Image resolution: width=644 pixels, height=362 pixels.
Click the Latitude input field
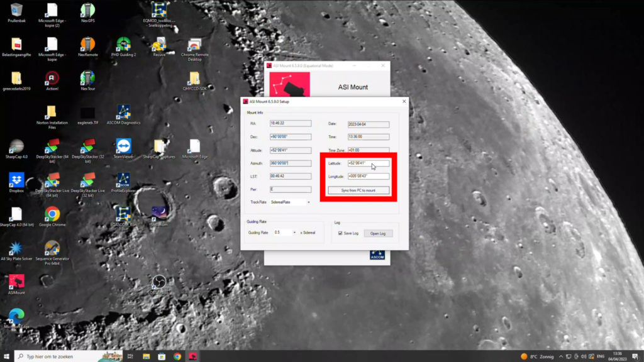(369, 163)
